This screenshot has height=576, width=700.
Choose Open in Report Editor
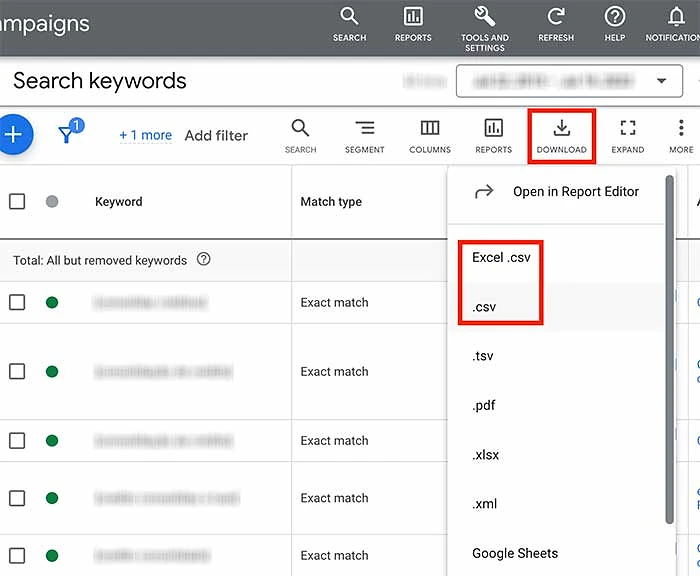click(x=556, y=192)
